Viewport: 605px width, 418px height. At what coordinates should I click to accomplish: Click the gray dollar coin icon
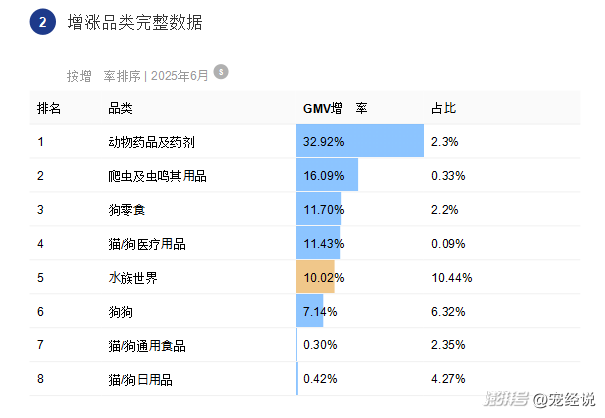[x=221, y=71]
